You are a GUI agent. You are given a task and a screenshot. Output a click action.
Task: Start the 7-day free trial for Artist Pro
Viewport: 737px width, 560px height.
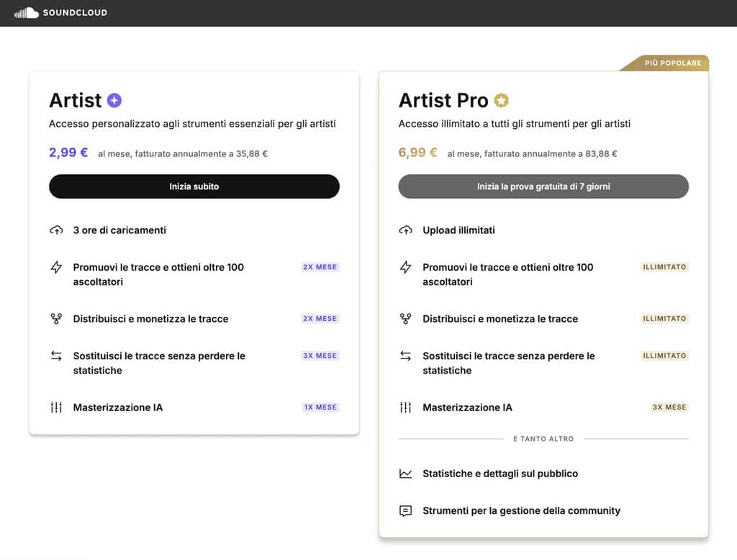pyautogui.click(x=543, y=186)
